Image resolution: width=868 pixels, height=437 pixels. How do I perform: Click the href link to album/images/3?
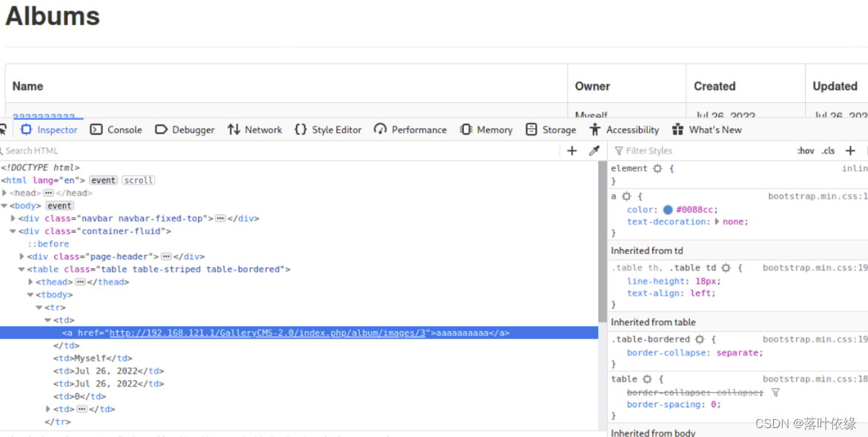click(268, 333)
